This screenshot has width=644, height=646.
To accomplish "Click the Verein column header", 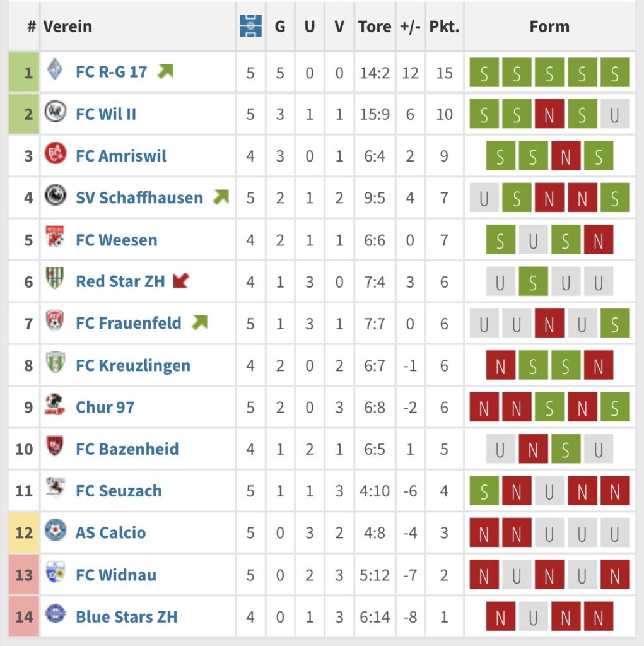I will (67, 26).
